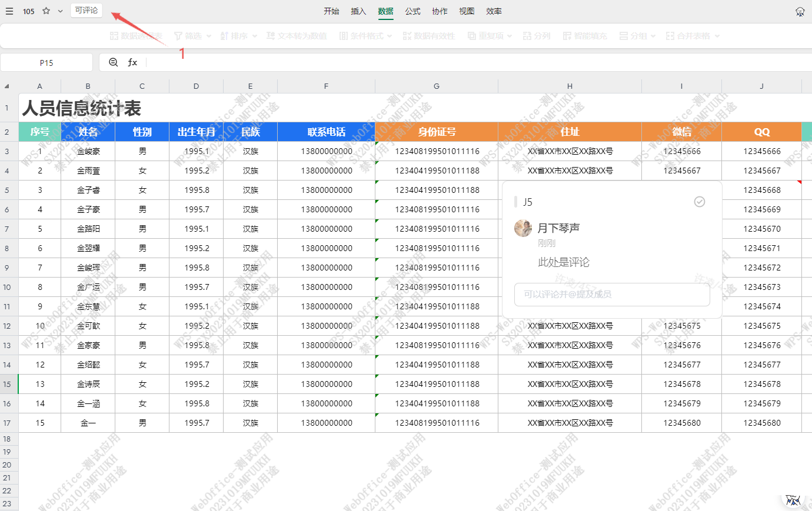Click the 住址 header cell
The image size is (812, 511).
pos(570,132)
